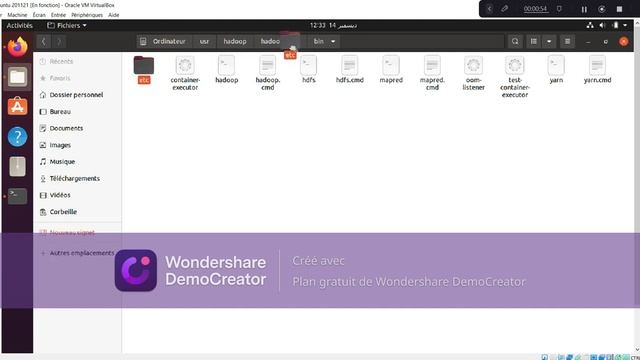The height and width of the screenshot is (360, 640).
Task: Open the VirtualBox Écran menu
Action: coord(39,15)
